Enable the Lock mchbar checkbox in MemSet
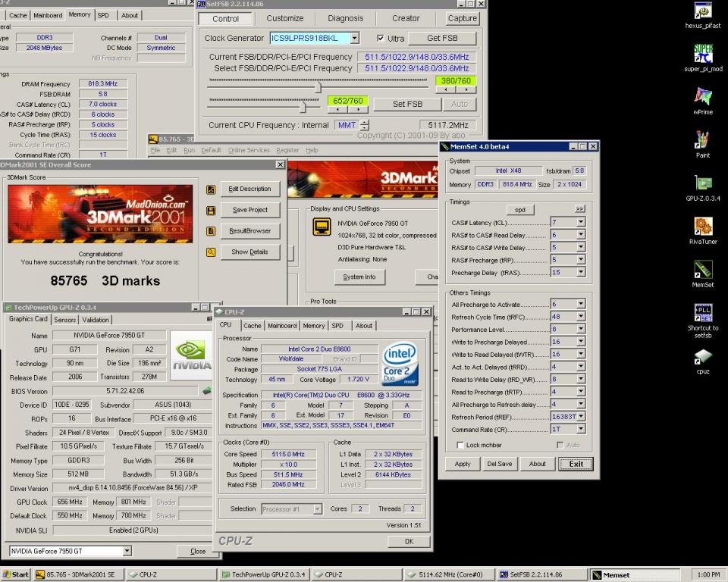728x582 pixels. [460, 445]
